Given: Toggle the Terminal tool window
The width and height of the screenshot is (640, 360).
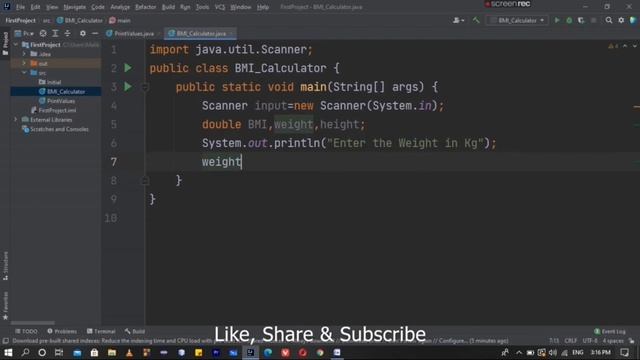Looking at the screenshot, I should click(101, 331).
